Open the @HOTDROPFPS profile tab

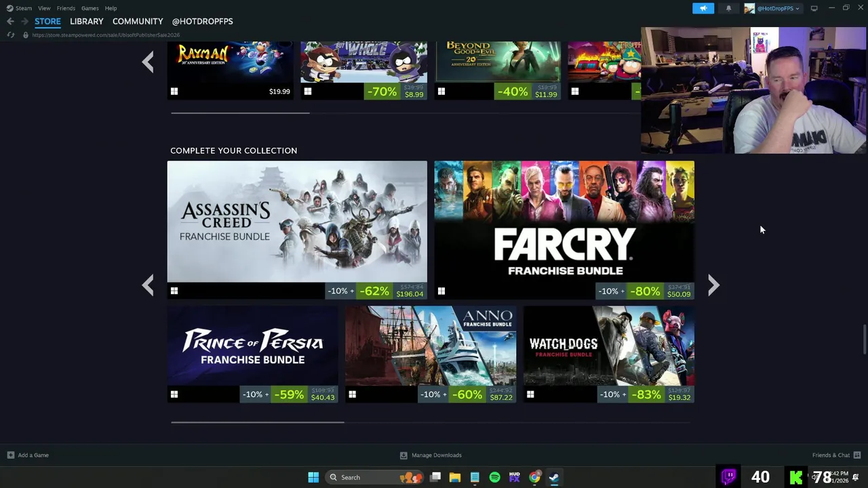pos(202,21)
